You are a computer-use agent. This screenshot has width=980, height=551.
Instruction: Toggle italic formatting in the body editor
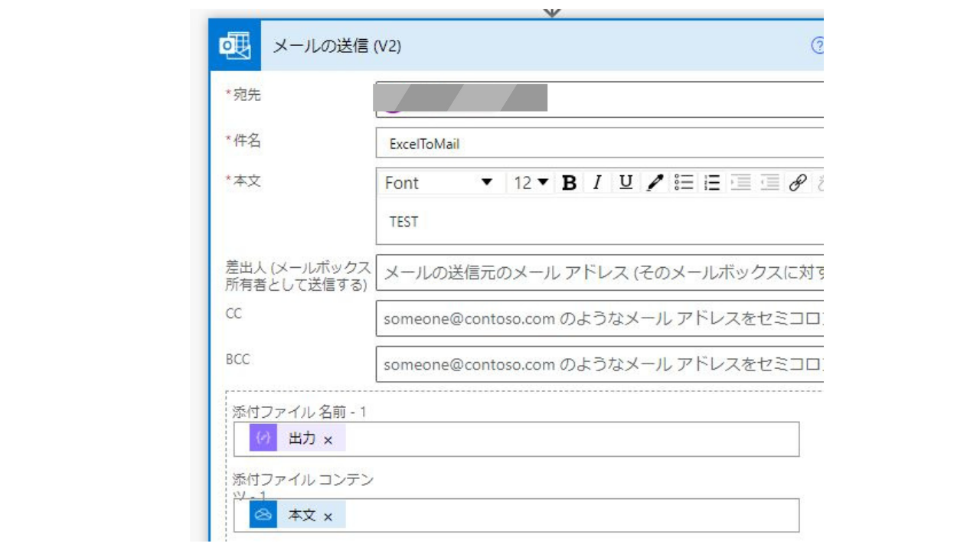[x=597, y=183]
